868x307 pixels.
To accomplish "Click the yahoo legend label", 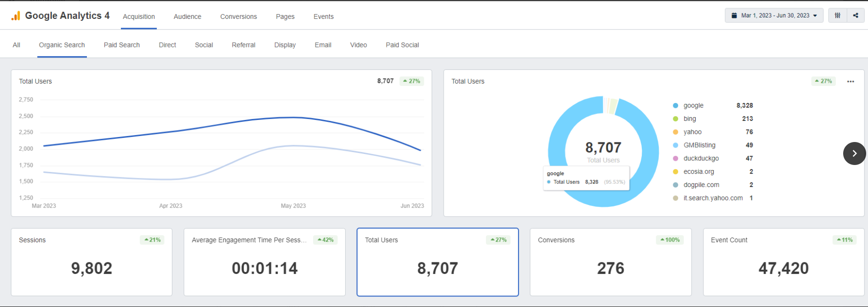I will coord(692,132).
